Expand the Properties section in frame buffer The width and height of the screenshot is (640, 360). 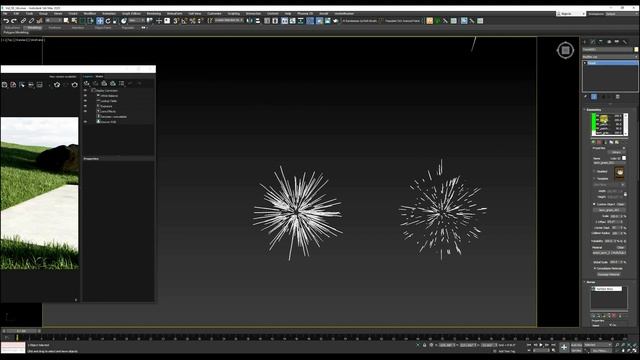(118, 159)
